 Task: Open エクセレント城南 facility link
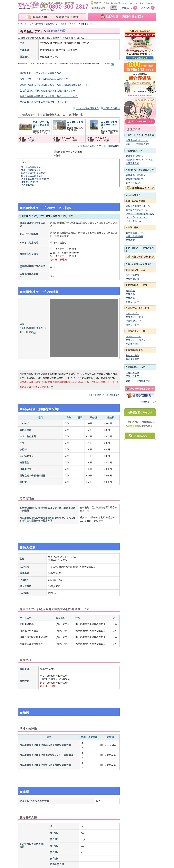click(75, 123)
